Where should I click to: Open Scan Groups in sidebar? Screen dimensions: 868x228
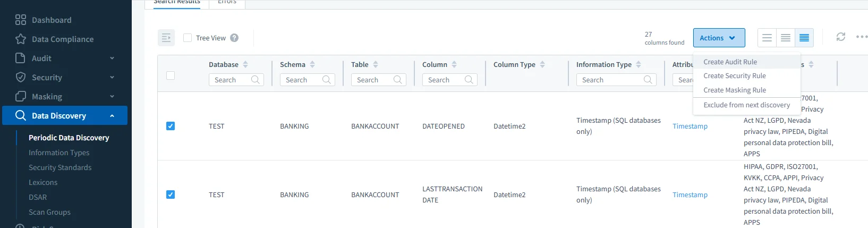(49, 212)
